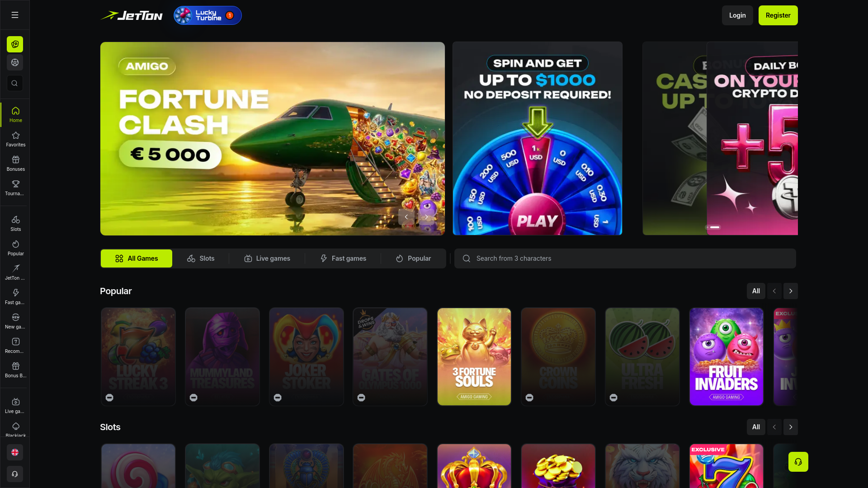Switch to Fast games tab
Image resolution: width=868 pixels, height=488 pixels.
(343, 258)
